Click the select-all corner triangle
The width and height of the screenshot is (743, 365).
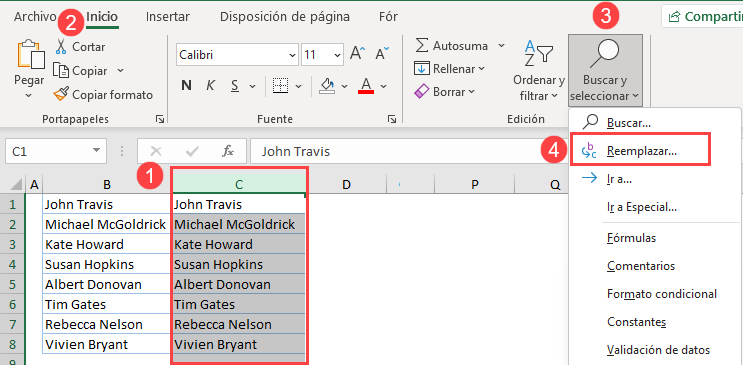[15, 184]
